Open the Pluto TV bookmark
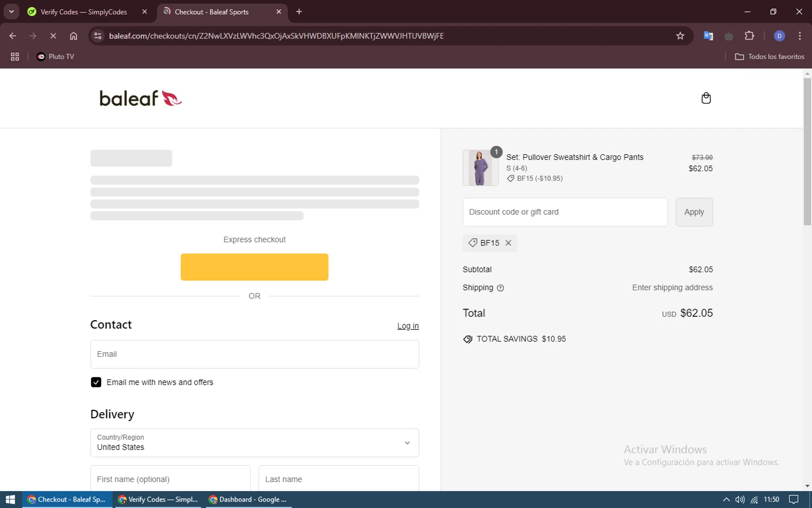The height and width of the screenshot is (508, 812). pos(55,56)
